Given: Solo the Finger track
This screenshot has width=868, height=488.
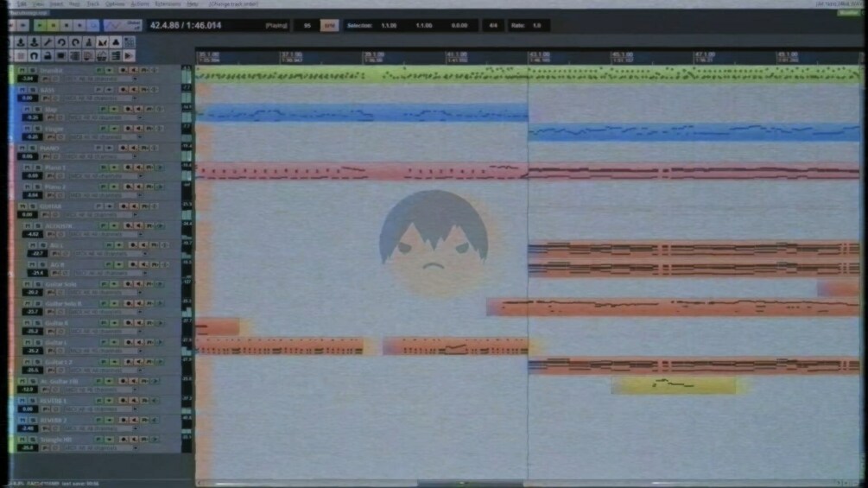Looking at the screenshot, I should point(37,129).
